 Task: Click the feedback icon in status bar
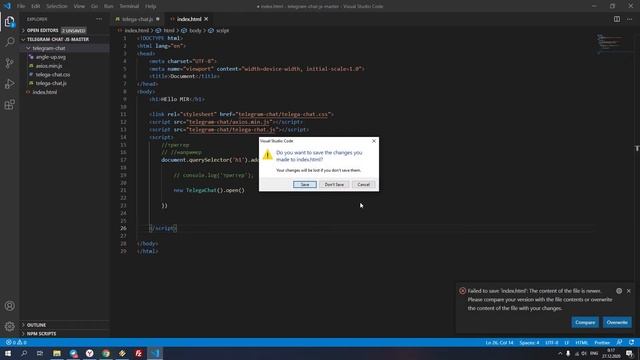point(620,342)
